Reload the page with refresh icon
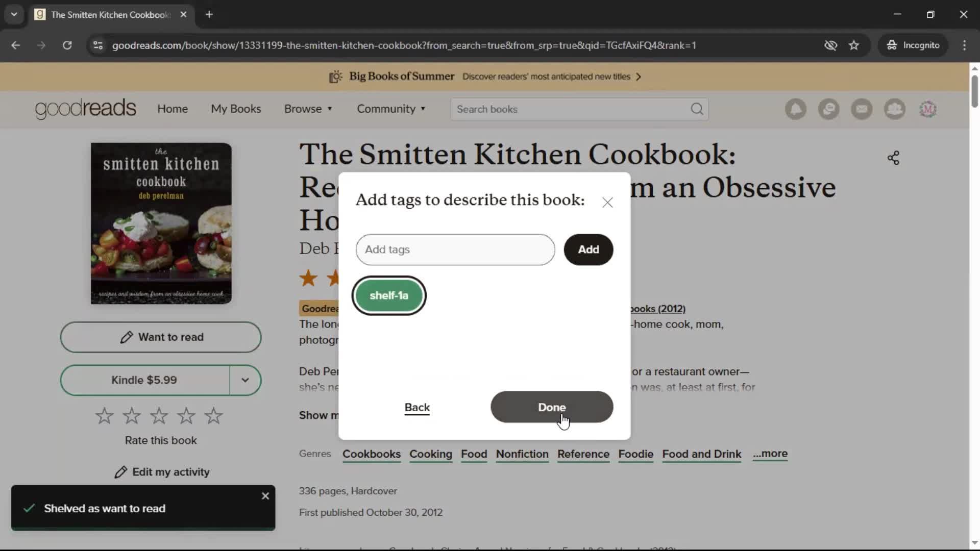This screenshot has height=551, width=980. click(67, 45)
